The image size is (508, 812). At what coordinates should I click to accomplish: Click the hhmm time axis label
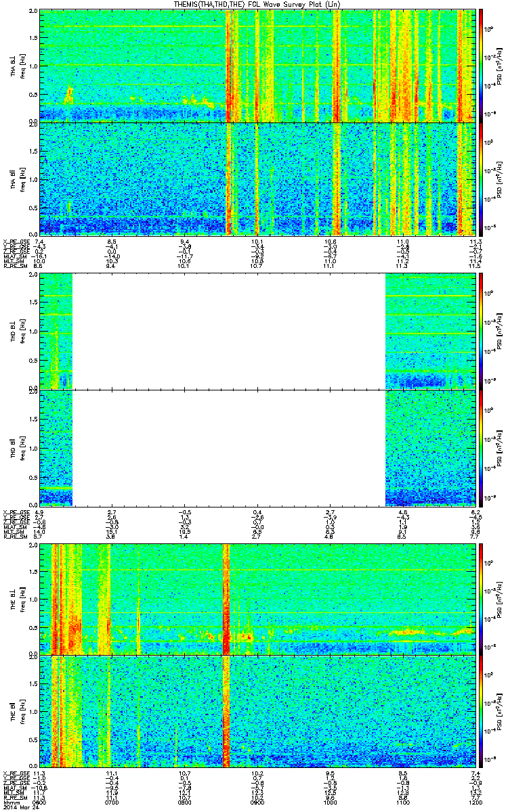tap(10, 803)
